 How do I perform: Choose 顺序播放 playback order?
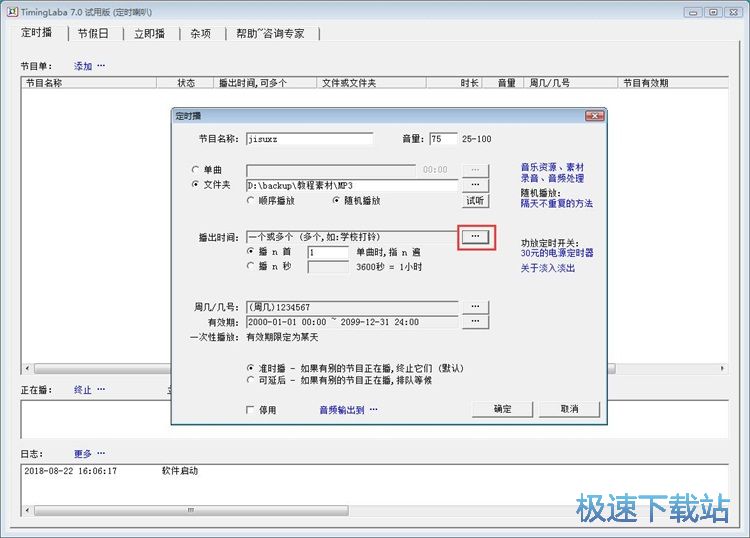point(250,200)
